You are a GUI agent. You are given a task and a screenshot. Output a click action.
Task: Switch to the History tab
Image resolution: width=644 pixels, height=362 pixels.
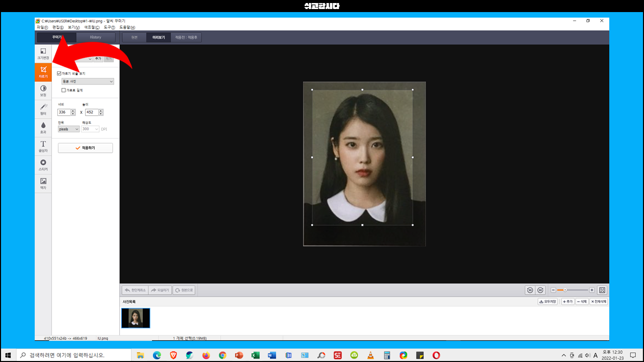pos(96,37)
